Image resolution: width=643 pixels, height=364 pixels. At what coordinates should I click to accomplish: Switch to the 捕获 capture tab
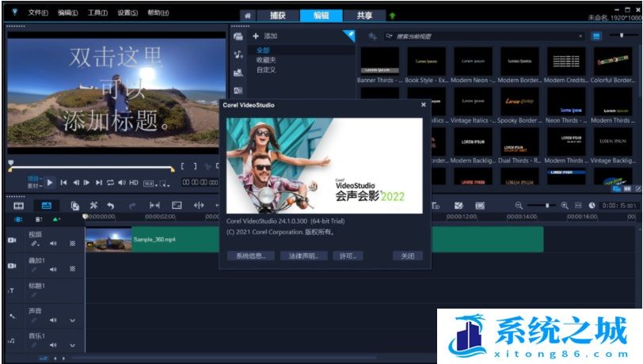pos(278,16)
